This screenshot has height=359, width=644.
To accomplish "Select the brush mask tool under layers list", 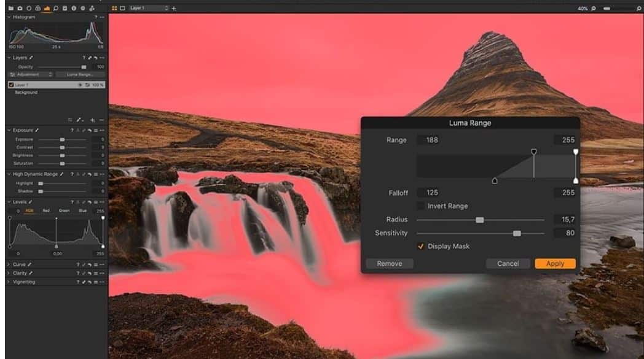I will pos(79,120).
